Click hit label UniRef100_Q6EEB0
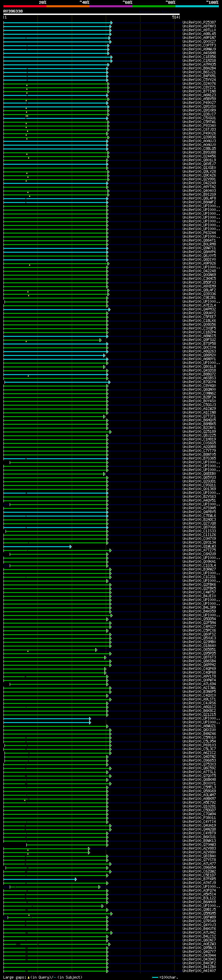This screenshot has width=222, height=980. [199, 473]
